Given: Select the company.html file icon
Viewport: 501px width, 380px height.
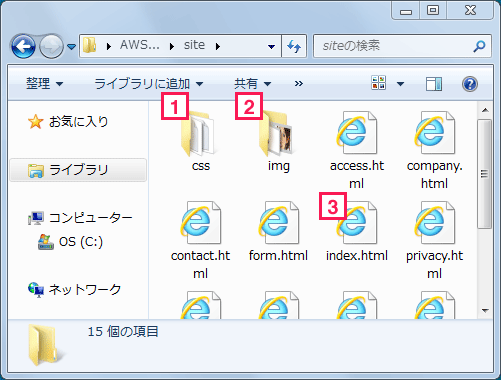Looking at the screenshot, I should click(x=435, y=133).
